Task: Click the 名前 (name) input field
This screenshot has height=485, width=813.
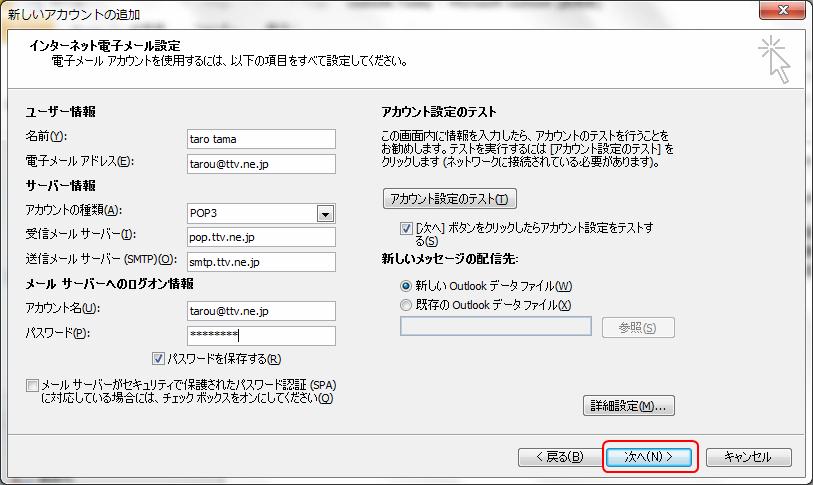Action: [x=261, y=139]
